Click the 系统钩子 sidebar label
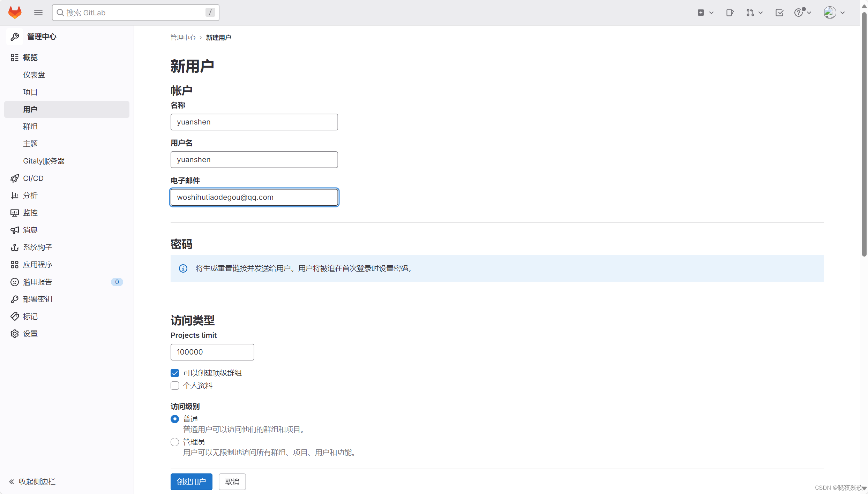868x494 pixels. (38, 248)
